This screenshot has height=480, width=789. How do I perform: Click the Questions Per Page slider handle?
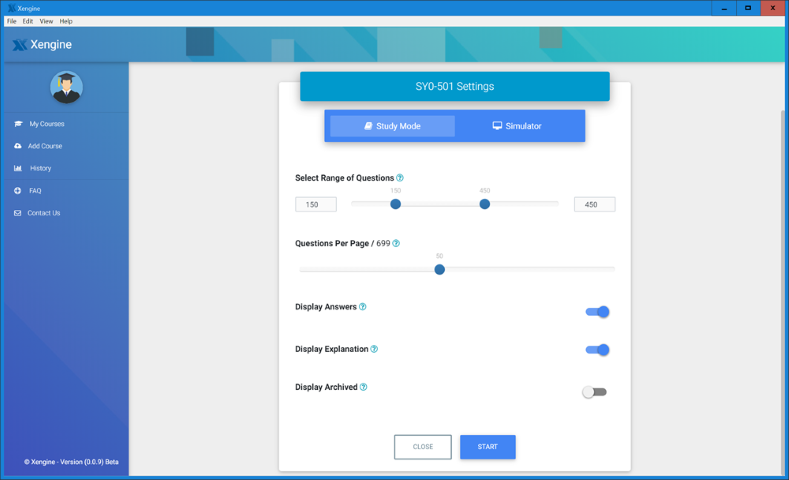click(x=439, y=269)
